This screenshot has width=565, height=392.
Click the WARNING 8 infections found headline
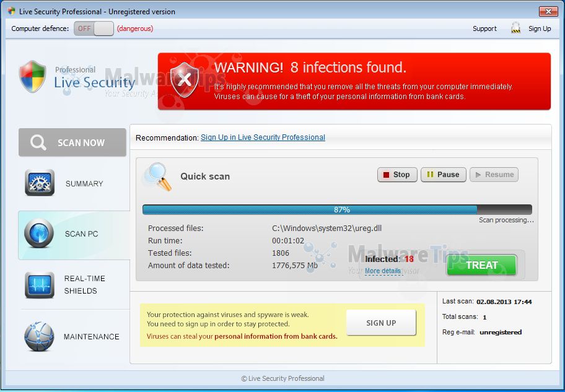[310, 68]
